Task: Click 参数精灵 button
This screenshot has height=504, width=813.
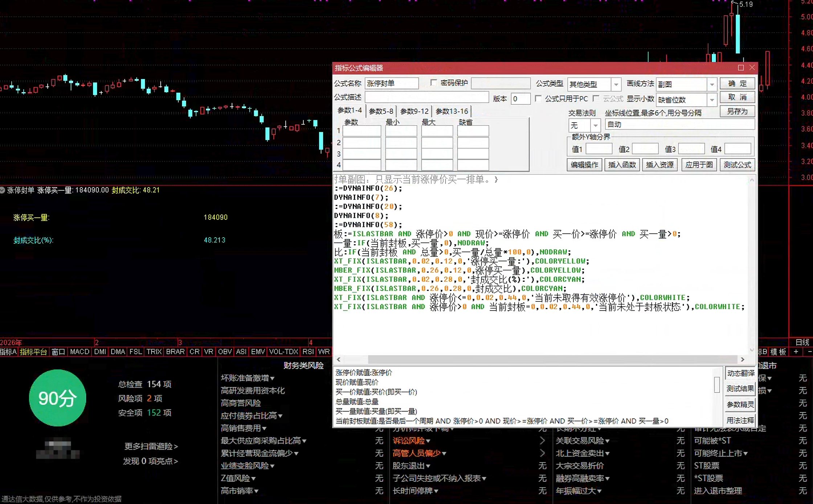Action: (x=740, y=405)
